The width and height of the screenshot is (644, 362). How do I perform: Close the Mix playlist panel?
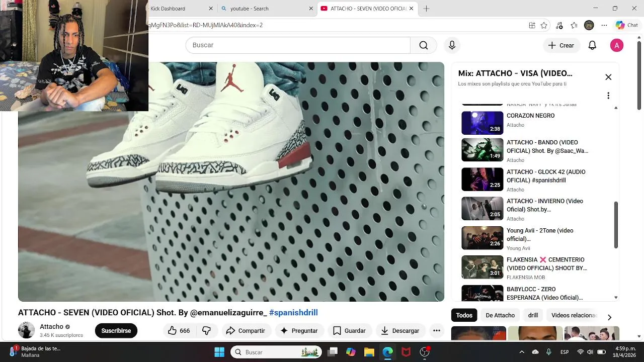tap(608, 77)
